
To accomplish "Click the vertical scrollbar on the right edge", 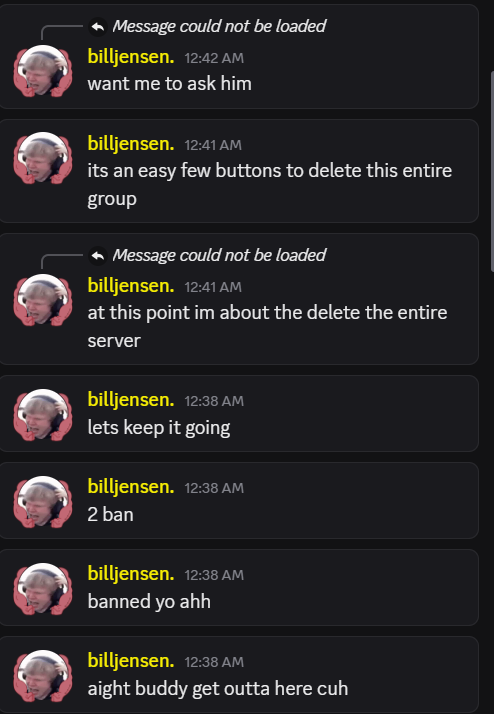I will 492,171.
